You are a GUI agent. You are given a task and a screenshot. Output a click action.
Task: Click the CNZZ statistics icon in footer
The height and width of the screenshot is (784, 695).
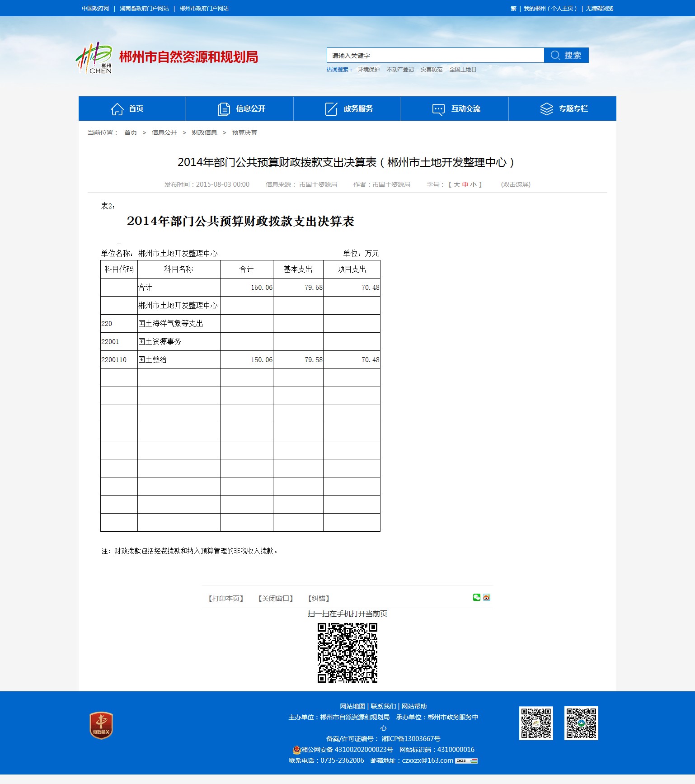(x=466, y=761)
